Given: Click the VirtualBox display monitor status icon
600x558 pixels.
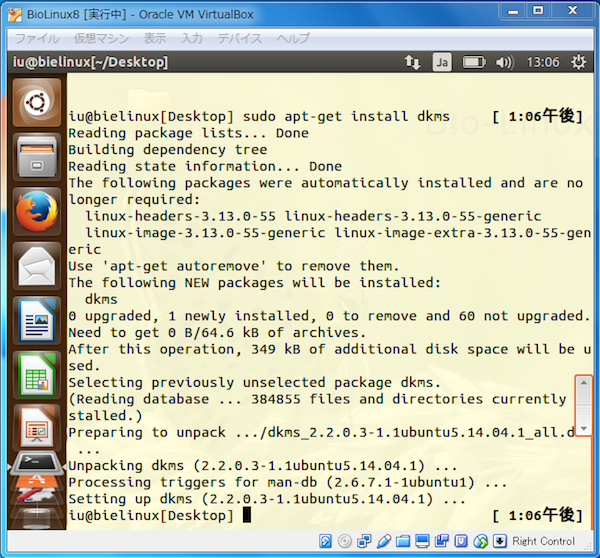Looking at the screenshot, I should (x=422, y=541).
